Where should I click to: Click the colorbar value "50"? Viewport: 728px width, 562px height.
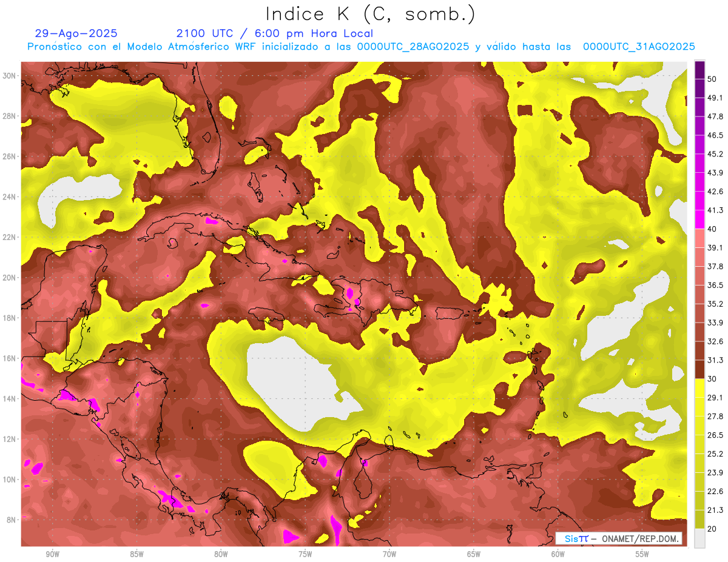point(712,79)
